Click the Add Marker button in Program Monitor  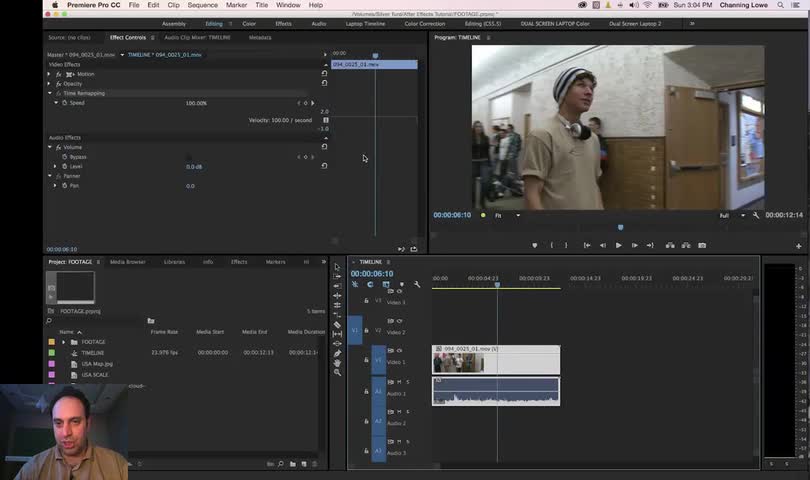(x=535, y=245)
